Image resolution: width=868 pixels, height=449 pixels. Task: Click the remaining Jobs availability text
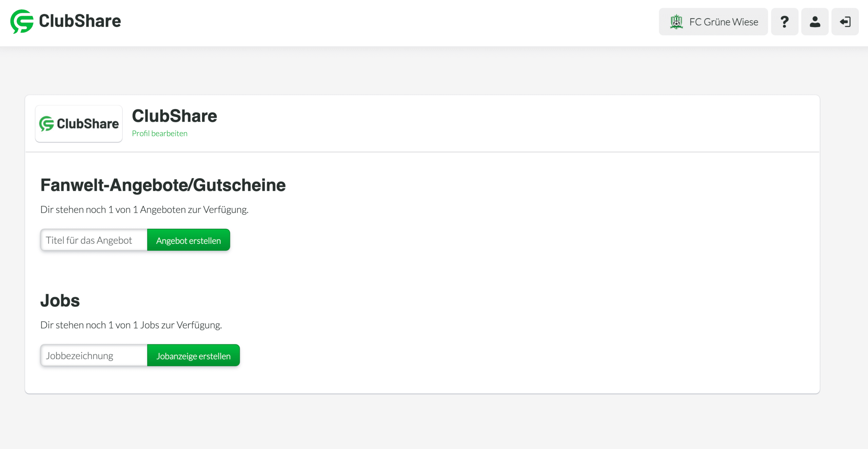tap(131, 325)
